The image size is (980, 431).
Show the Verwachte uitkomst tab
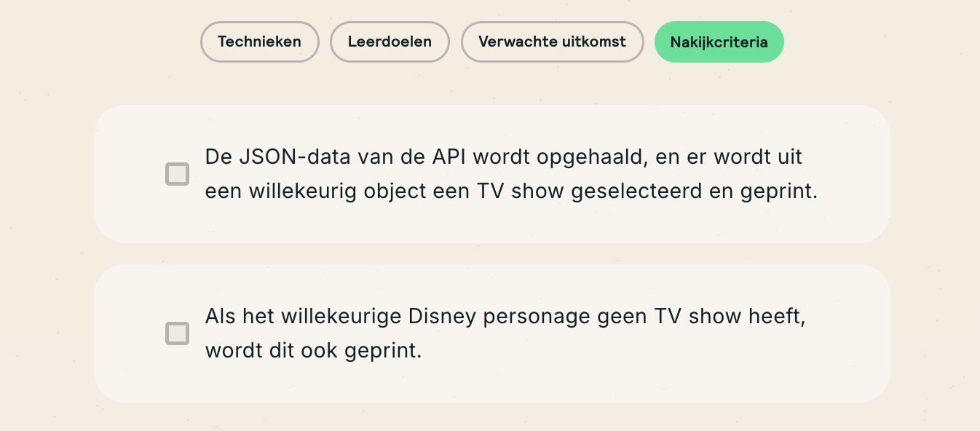552,41
